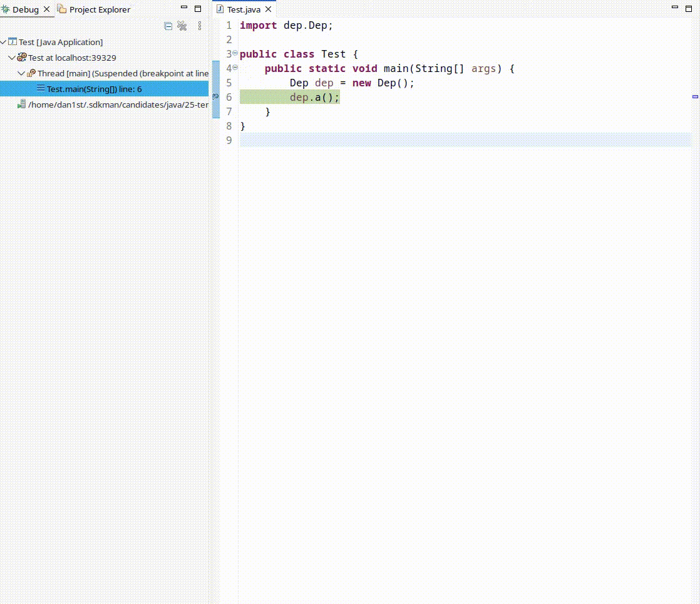700x604 pixels.
Task: Click the overview ruler marker for line 6
Action: pyautogui.click(x=695, y=96)
